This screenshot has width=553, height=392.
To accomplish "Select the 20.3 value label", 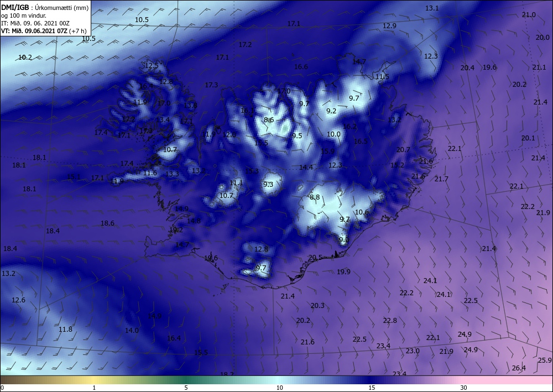I will 317,305.
